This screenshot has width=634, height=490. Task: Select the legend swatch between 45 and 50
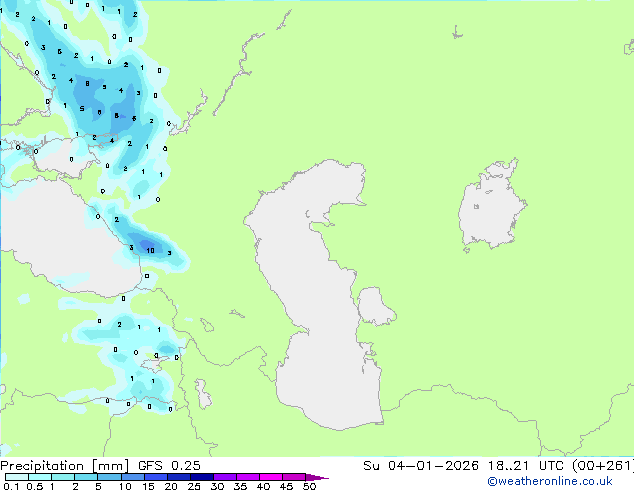294,477
